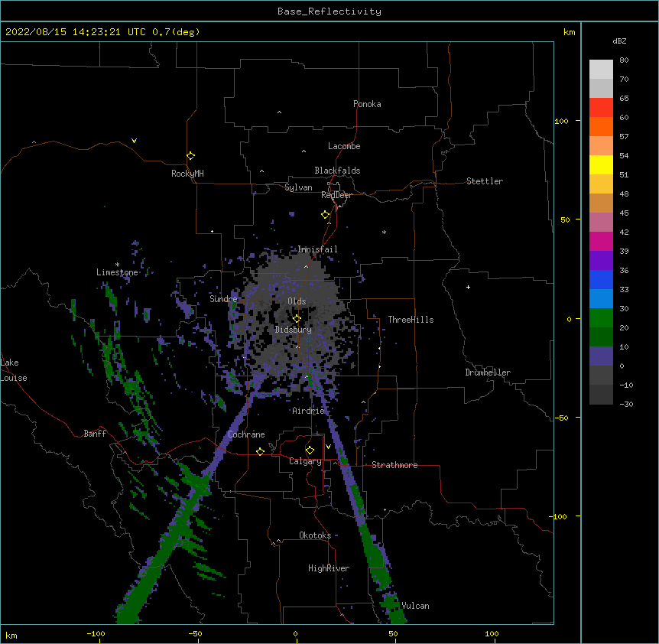This screenshot has width=659, height=644.
Task: Click yellow station marker south of RedDeer
Action: pos(325,215)
